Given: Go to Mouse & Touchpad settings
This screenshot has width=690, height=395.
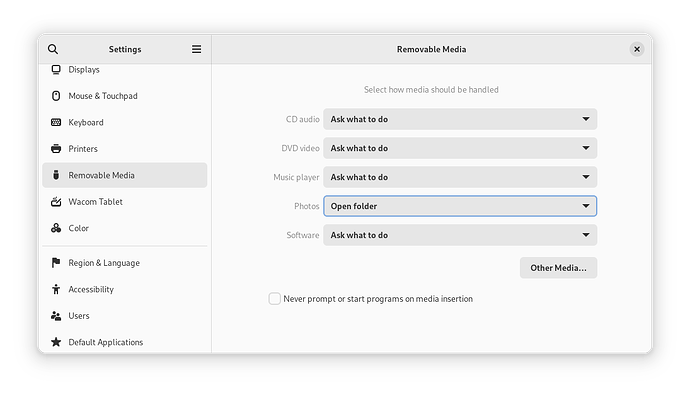Looking at the screenshot, I should (125, 96).
